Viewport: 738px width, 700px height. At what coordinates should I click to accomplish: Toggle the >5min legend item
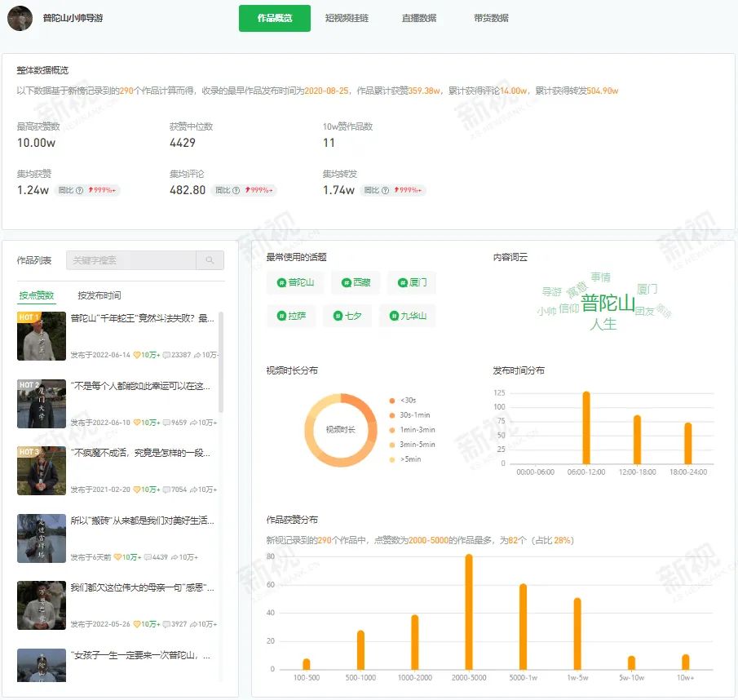[x=404, y=459]
